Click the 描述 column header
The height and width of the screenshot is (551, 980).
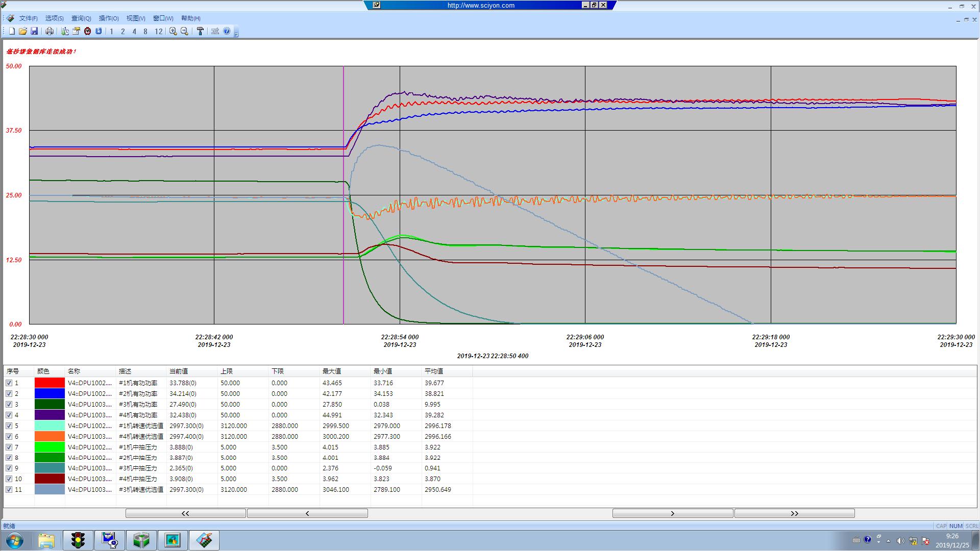tap(141, 371)
